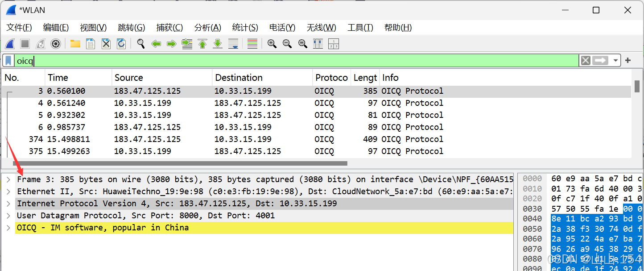Zoom out on packet text
Viewport: 644px width, 271px height.
click(287, 44)
